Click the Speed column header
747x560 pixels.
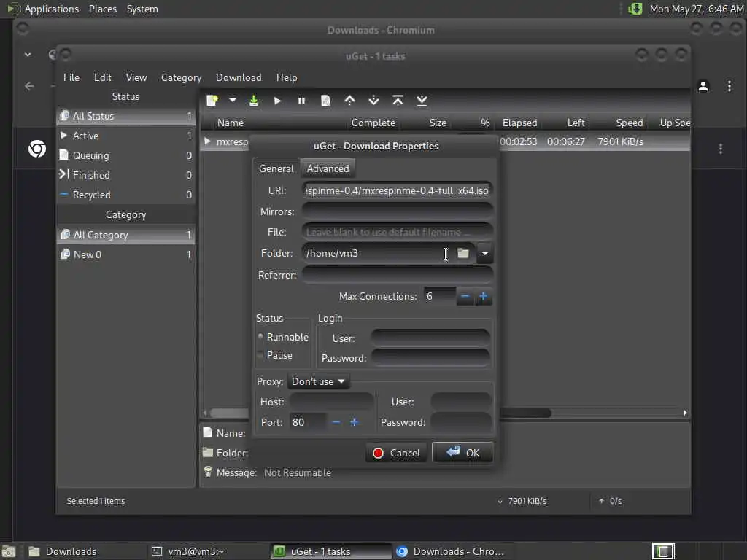pyautogui.click(x=629, y=122)
